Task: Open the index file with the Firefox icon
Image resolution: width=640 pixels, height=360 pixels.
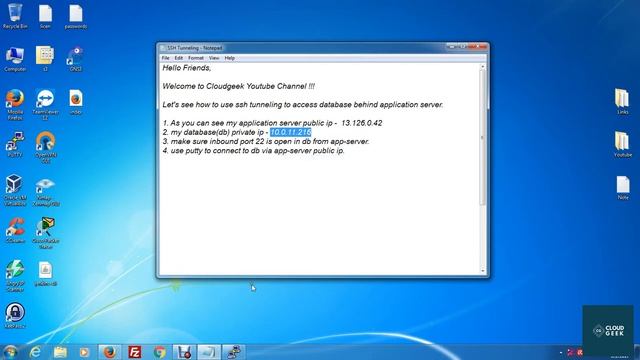Action: 76,102
